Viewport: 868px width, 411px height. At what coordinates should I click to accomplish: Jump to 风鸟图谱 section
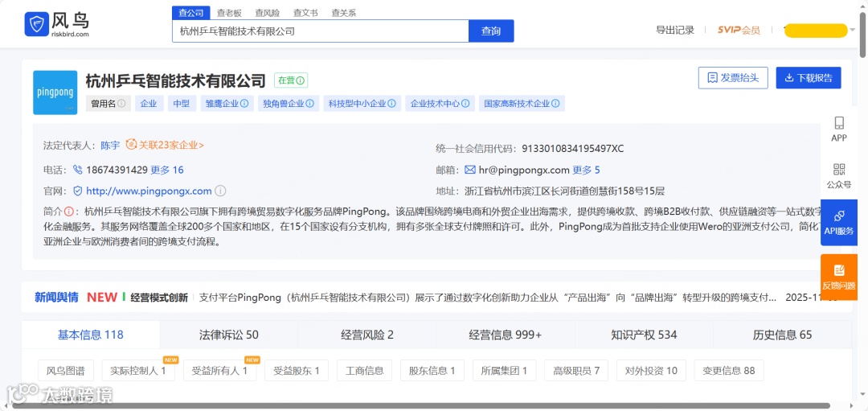(66, 371)
